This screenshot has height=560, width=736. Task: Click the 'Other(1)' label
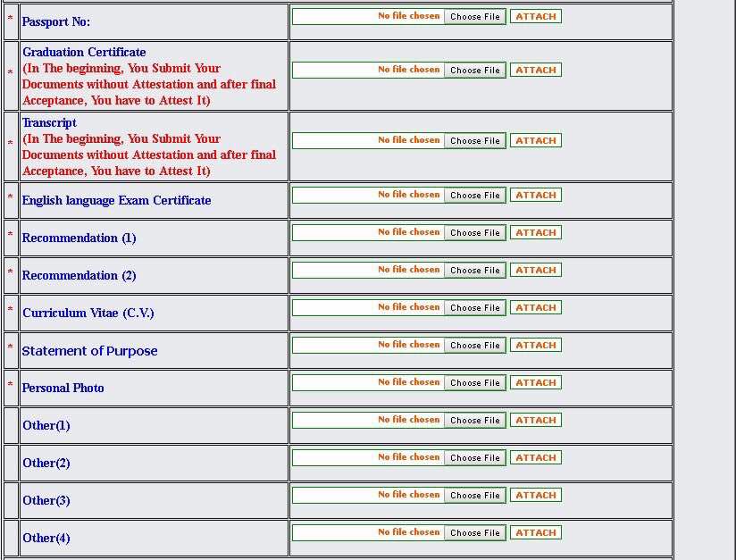coord(46,426)
